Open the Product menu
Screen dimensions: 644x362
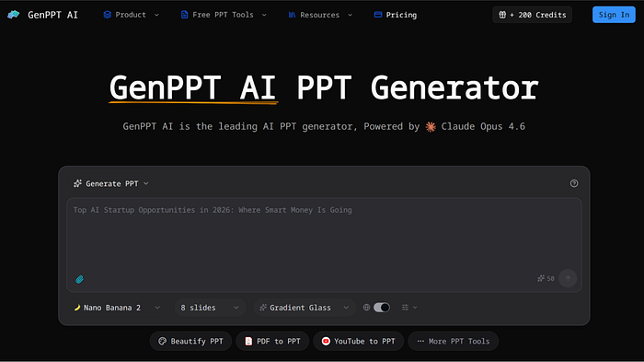pyautogui.click(x=131, y=15)
